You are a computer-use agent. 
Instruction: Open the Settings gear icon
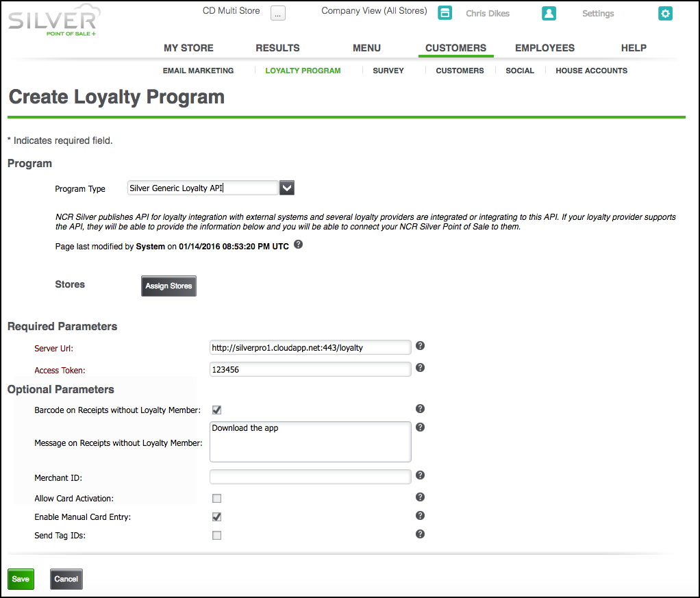[665, 14]
